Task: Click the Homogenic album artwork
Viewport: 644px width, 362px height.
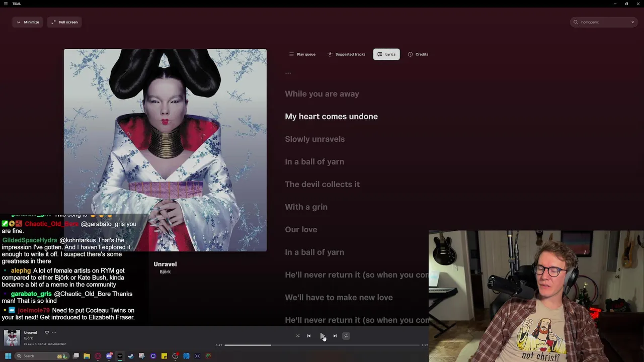Action: (165, 150)
